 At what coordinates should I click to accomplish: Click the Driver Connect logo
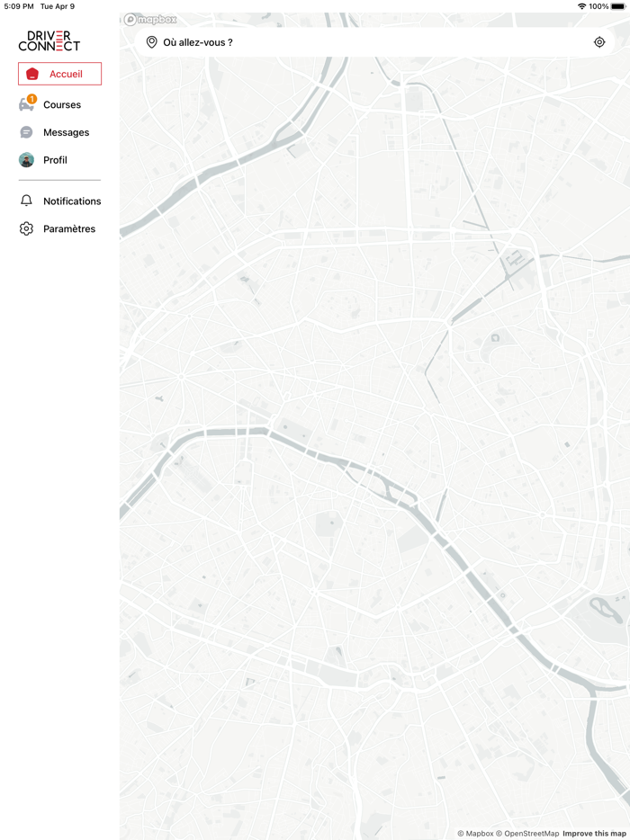tap(49, 40)
